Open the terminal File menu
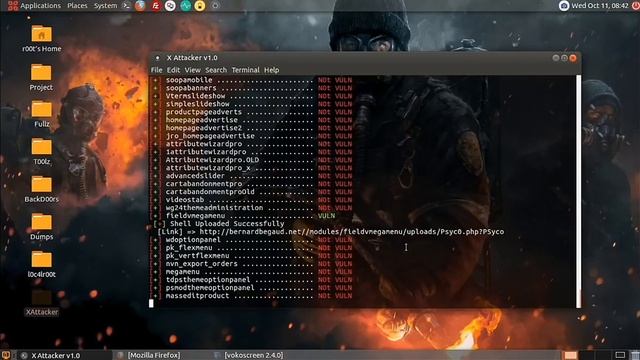 click(x=156, y=70)
